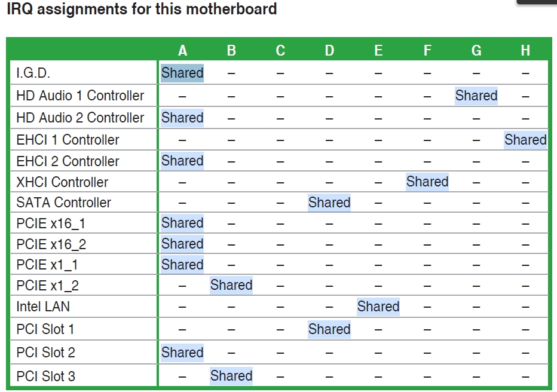
Task: Click Shared cell for PCIE x1_1
Action: point(182,265)
